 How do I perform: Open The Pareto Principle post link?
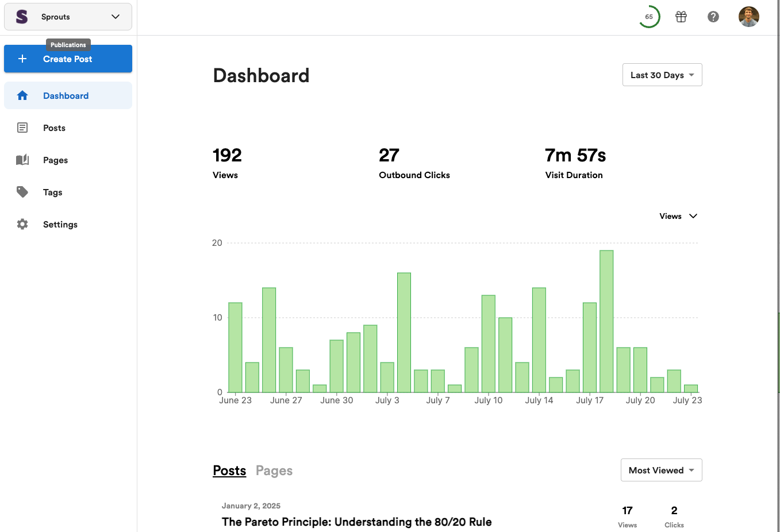point(356,522)
